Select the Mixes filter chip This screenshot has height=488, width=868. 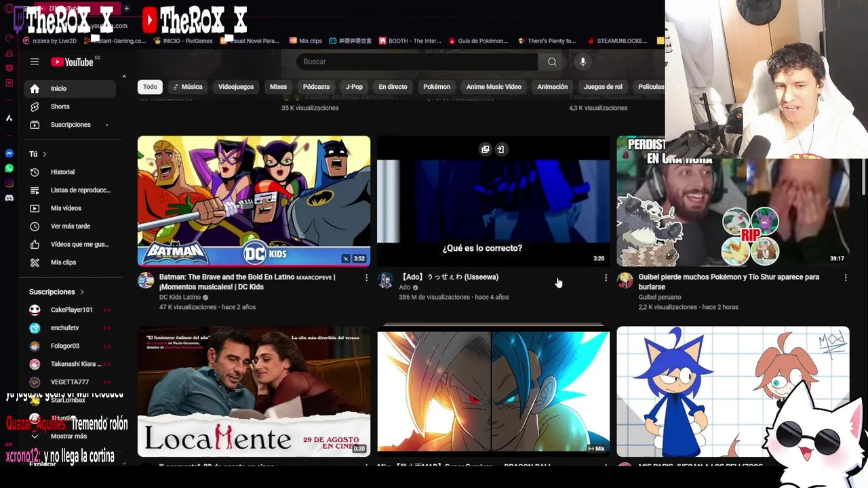coord(278,87)
